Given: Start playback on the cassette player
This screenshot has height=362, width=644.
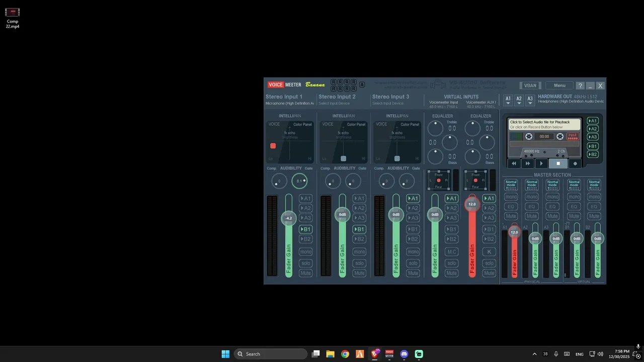Looking at the screenshot, I should [542, 163].
